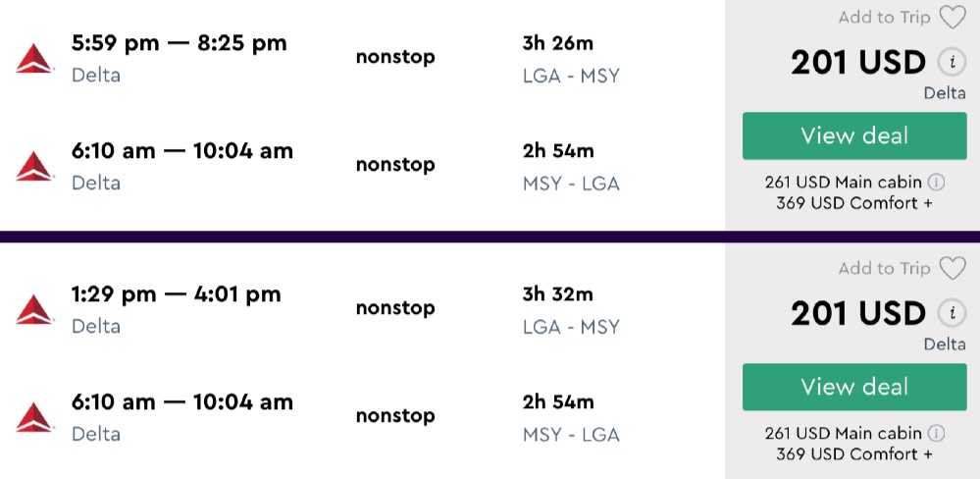This screenshot has height=479, width=980.
Task: Select the 1:29 pm — 4:01 pm departure flight
Action: coord(177,294)
